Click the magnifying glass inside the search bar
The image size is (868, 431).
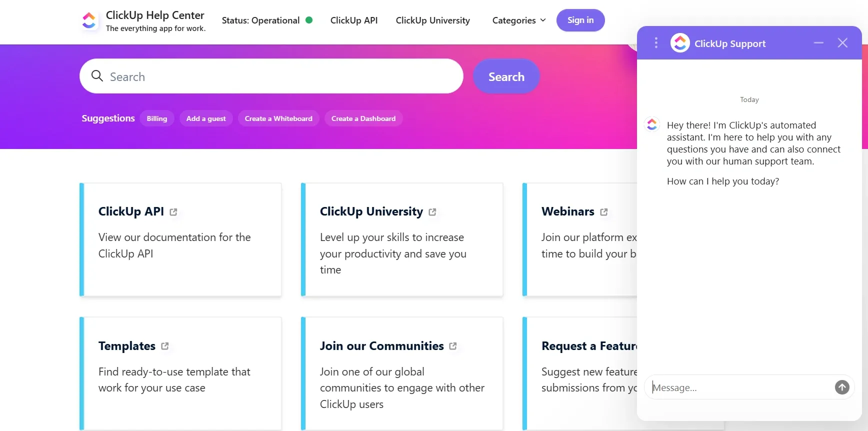coord(97,76)
